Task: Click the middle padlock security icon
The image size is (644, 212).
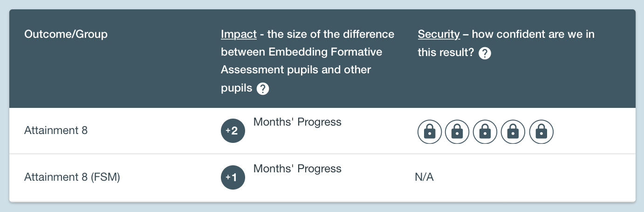Action: coord(485,132)
